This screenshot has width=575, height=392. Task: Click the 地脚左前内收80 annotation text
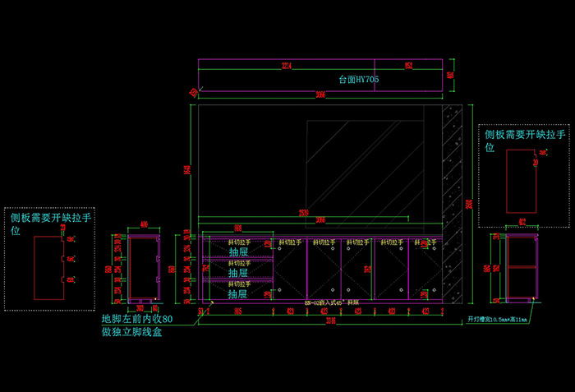point(137,320)
